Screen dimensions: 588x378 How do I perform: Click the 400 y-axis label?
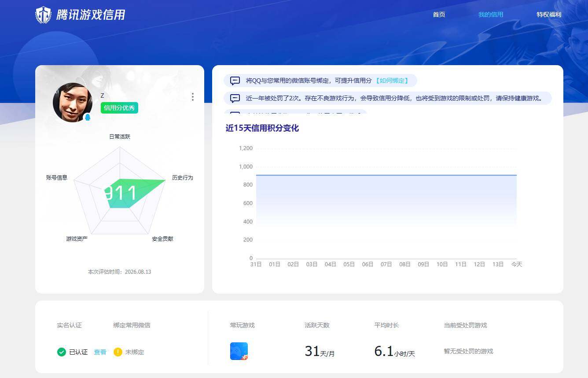click(x=248, y=222)
